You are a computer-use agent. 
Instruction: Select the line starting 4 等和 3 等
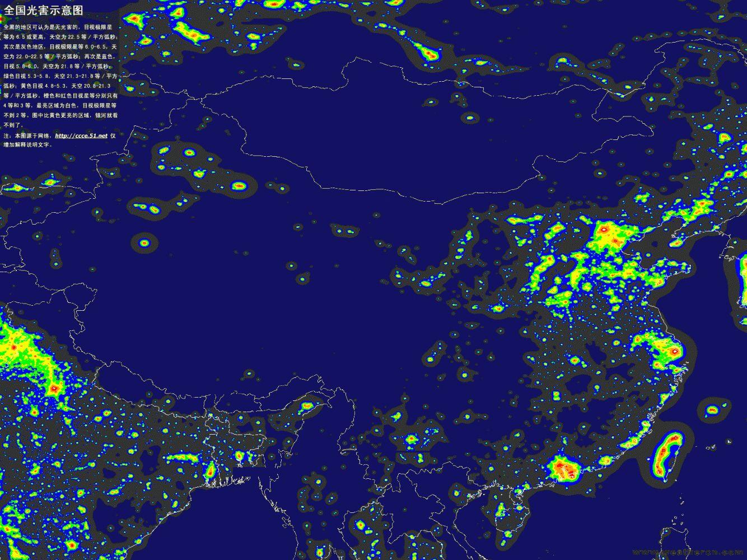(60, 105)
